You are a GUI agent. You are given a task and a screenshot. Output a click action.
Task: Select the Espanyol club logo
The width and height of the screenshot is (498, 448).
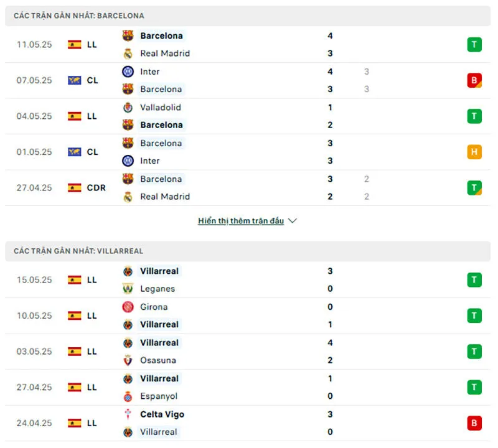(x=127, y=396)
